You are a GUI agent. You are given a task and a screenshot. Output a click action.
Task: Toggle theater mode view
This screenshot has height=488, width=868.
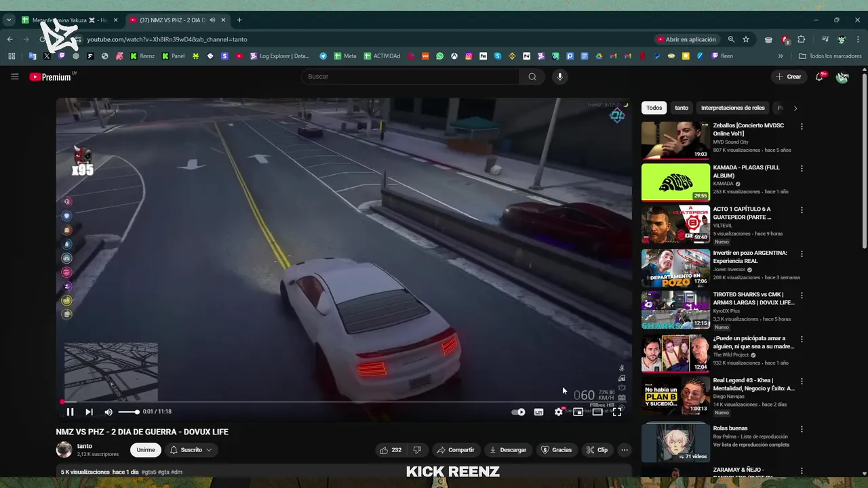597,411
